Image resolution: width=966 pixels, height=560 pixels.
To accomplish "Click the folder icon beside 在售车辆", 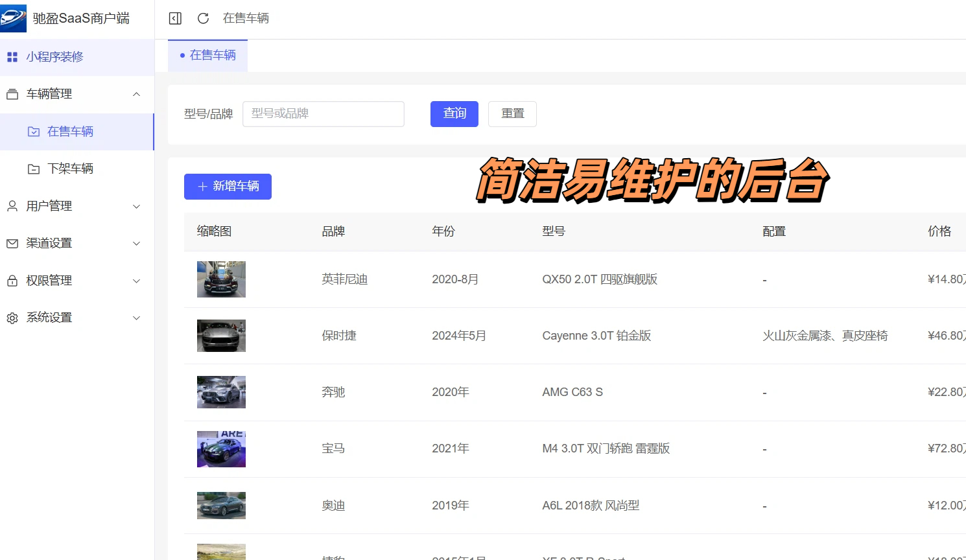I will [34, 131].
